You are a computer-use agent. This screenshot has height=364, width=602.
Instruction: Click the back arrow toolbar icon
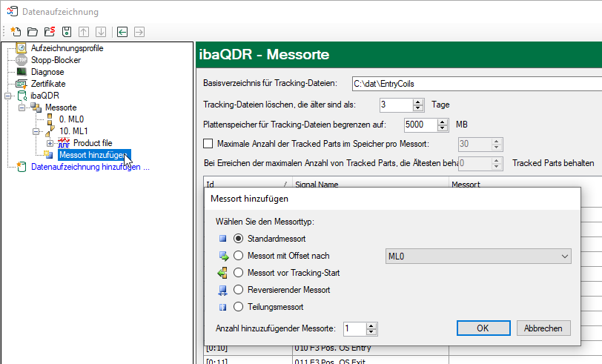pyautogui.click(x=122, y=32)
